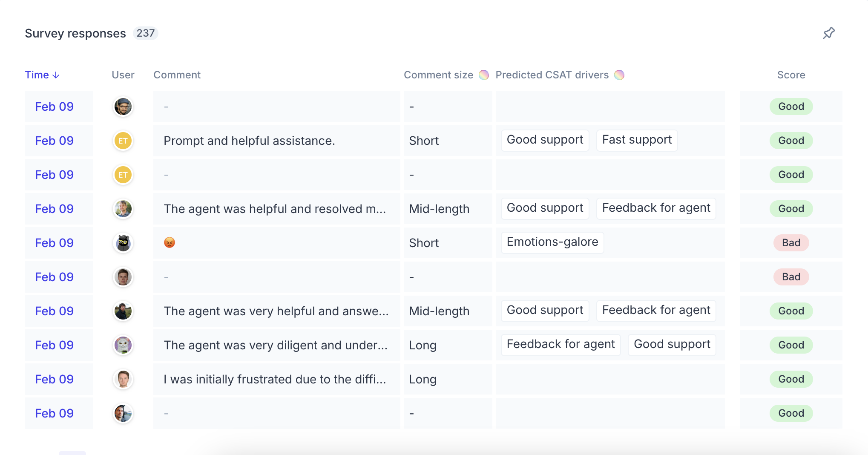The image size is (868, 455).
Task: Open the bearded user avatar in first row
Action: click(x=123, y=107)
